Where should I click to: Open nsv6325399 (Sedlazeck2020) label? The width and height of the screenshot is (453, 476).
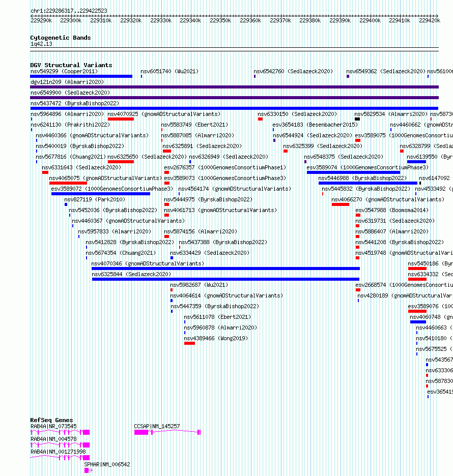(323, 146)
